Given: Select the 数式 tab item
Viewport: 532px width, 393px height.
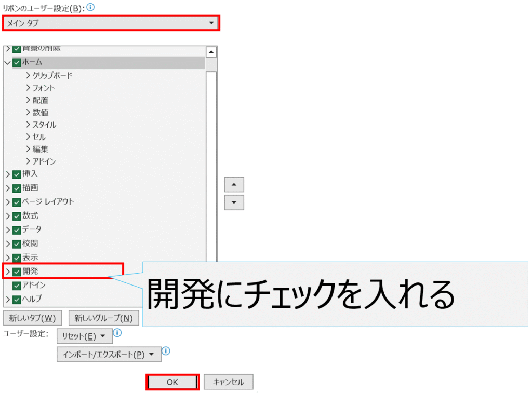Looking at the screenshot, I should click(30, 215).
